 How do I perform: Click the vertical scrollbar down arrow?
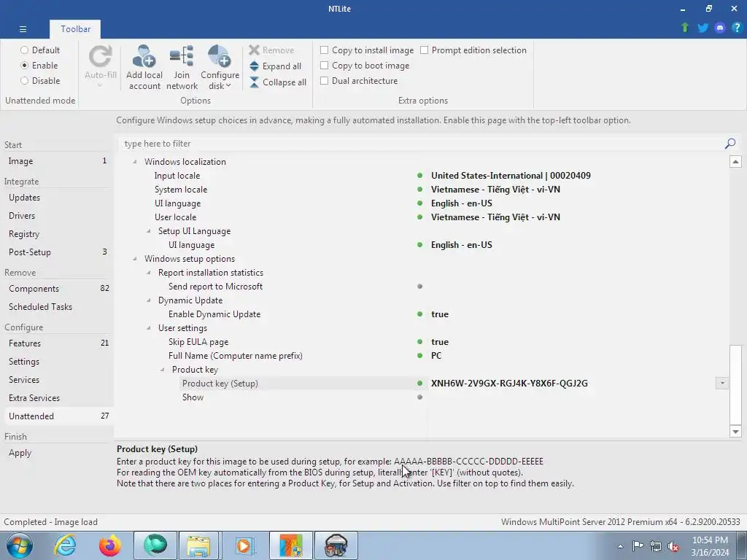point(735,432)
